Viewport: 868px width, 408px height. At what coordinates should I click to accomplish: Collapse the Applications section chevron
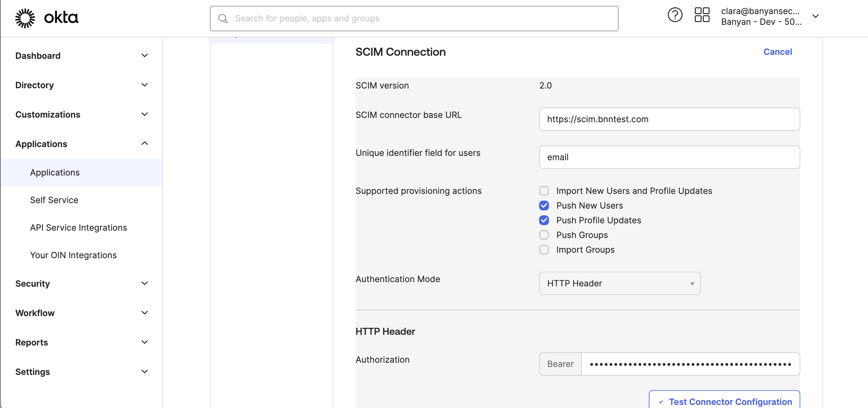coord(145,144)
